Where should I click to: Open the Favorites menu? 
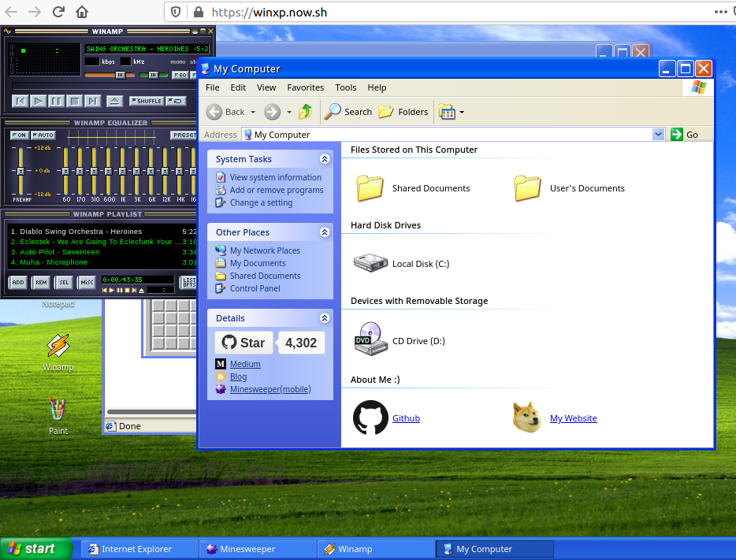click(305, 87)
